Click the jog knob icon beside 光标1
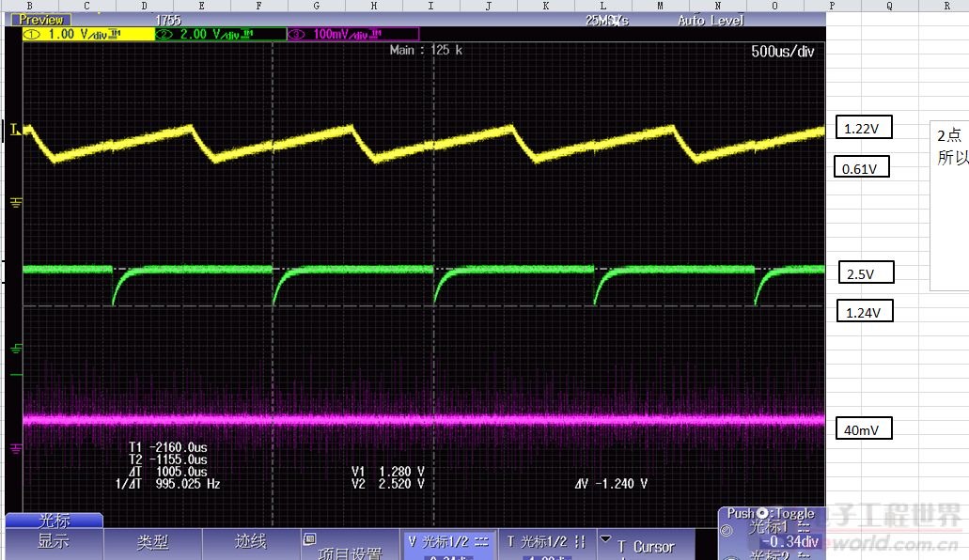969x560 pixels. [x=727, y=530]
